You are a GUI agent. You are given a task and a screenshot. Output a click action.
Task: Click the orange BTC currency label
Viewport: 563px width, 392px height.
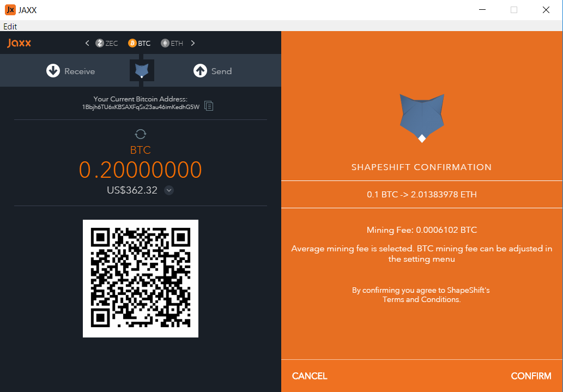coord(141,150)
